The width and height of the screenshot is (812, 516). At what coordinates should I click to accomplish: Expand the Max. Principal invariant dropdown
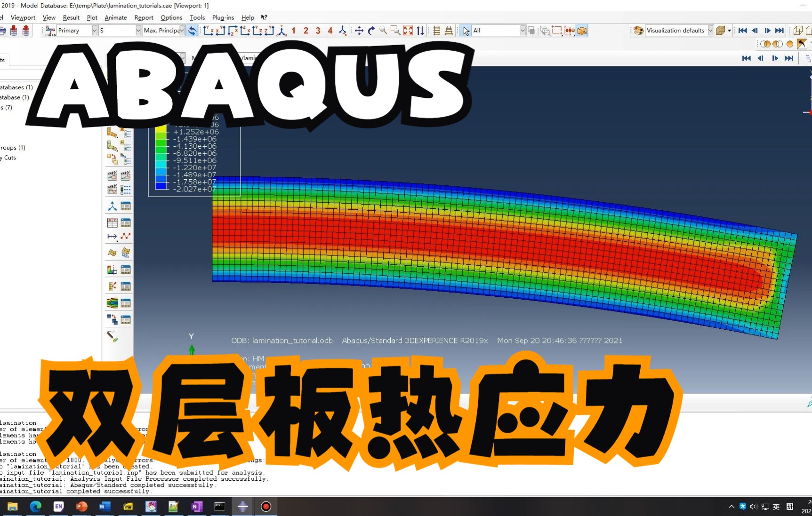pos(182,31)
